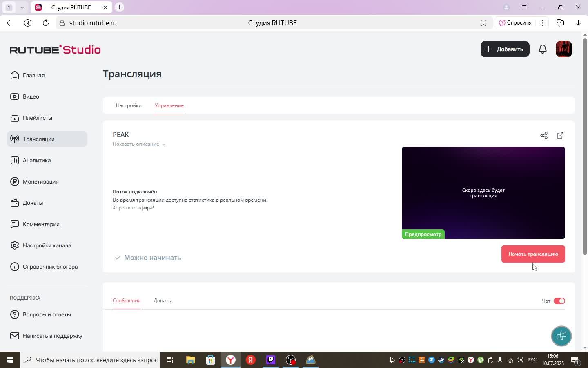Open browser downloads icon

[x=578, y=23]
